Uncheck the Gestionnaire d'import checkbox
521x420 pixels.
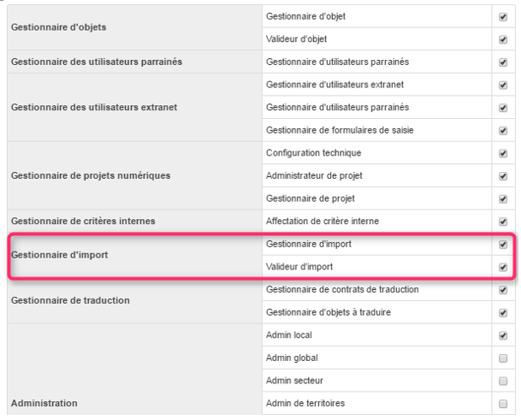click(503, 245)
